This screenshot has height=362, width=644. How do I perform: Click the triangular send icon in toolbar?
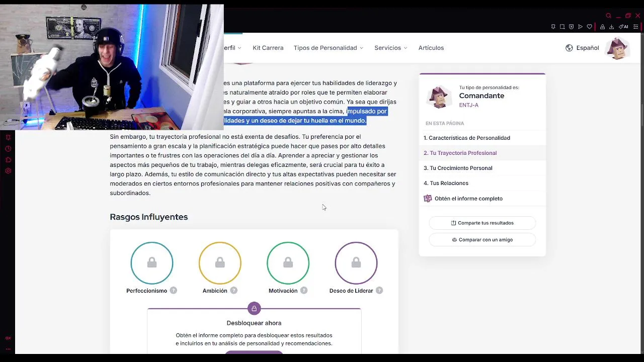[580, 27]
